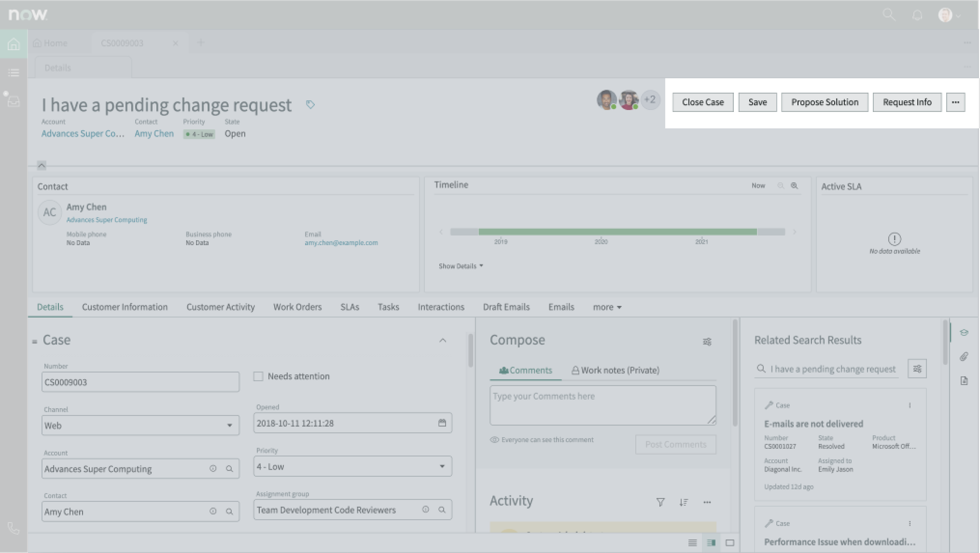Screen dimensions: 980x553
Task: Zoom in on the Timeline with magnifier icon
Action: [794, 185]
